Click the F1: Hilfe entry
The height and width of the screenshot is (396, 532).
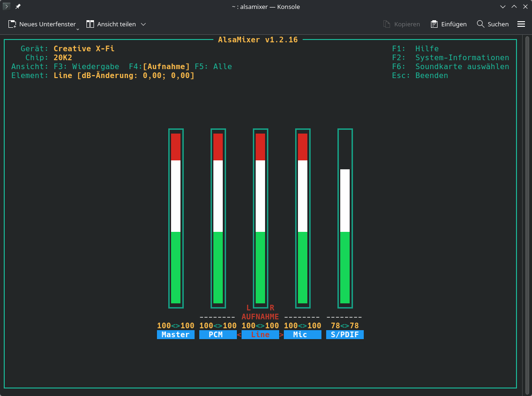[x=415, y=48]
